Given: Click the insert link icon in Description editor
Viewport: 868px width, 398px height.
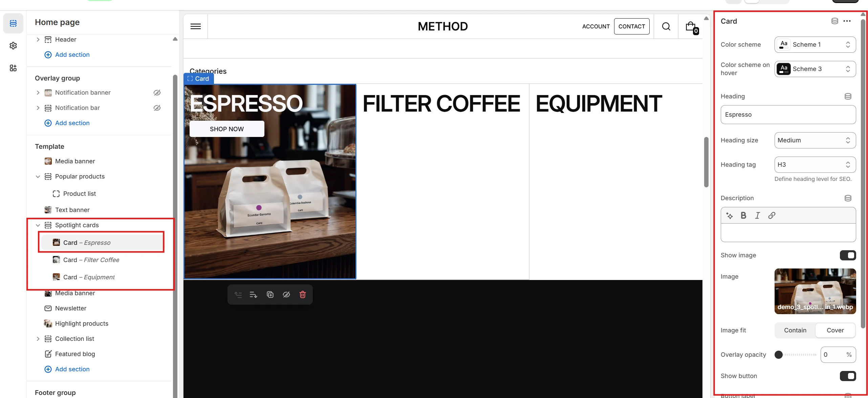Looking at the screenshot, I should coord(772,215).
